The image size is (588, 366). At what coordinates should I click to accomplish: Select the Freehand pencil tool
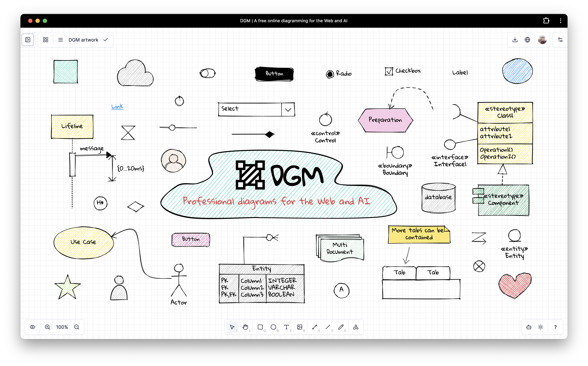pos(341,327)
